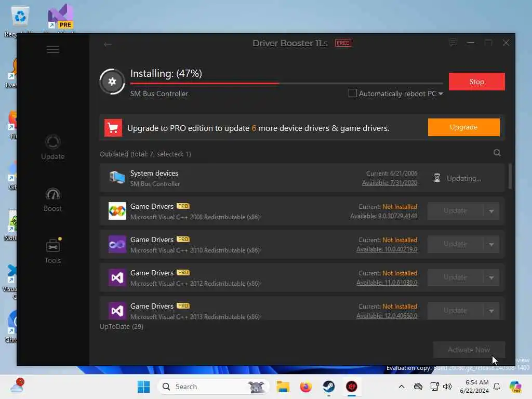The width and height of the screenshot is (532, 399).
Task: Select the SM Bus Controller row text
Action: pos(155,183)
